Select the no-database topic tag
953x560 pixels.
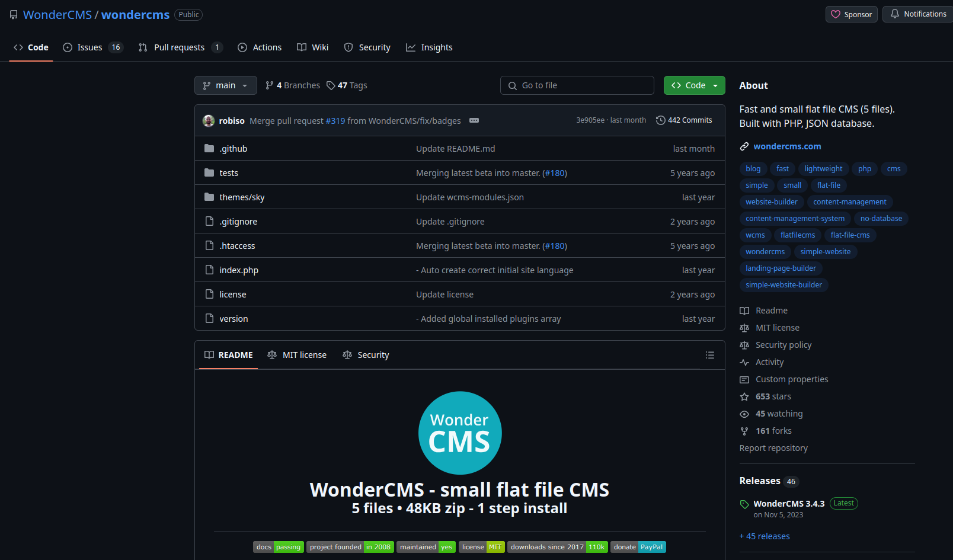pyautogui.click(x=881, y=219)
